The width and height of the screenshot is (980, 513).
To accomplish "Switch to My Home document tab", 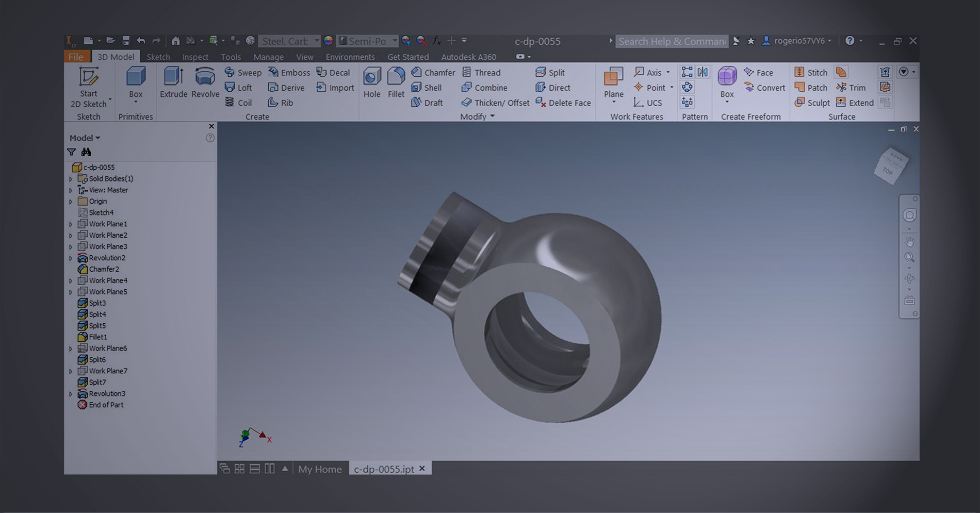I will (320, 469).
